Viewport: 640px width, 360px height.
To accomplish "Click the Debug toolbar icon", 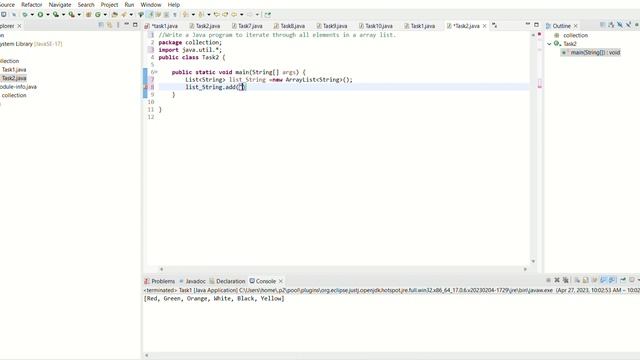I will pyautogui.click(x=25, y=15).
